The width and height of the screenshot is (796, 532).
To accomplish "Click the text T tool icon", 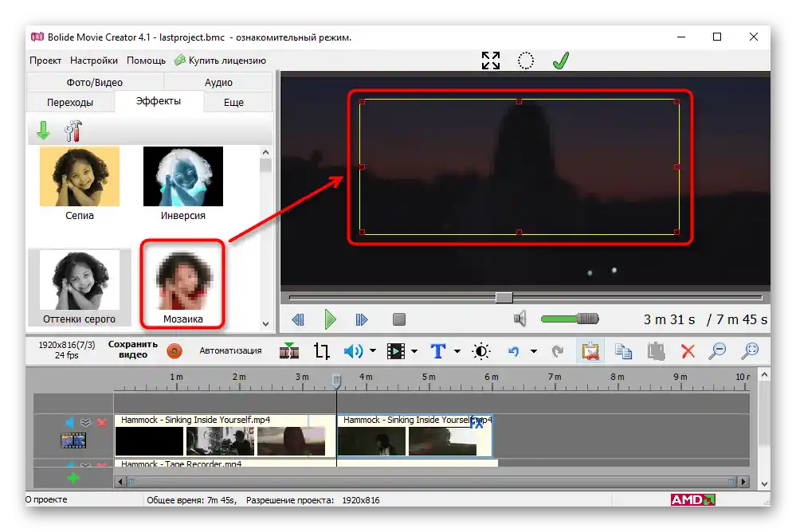I will click(x=438, y=350).
